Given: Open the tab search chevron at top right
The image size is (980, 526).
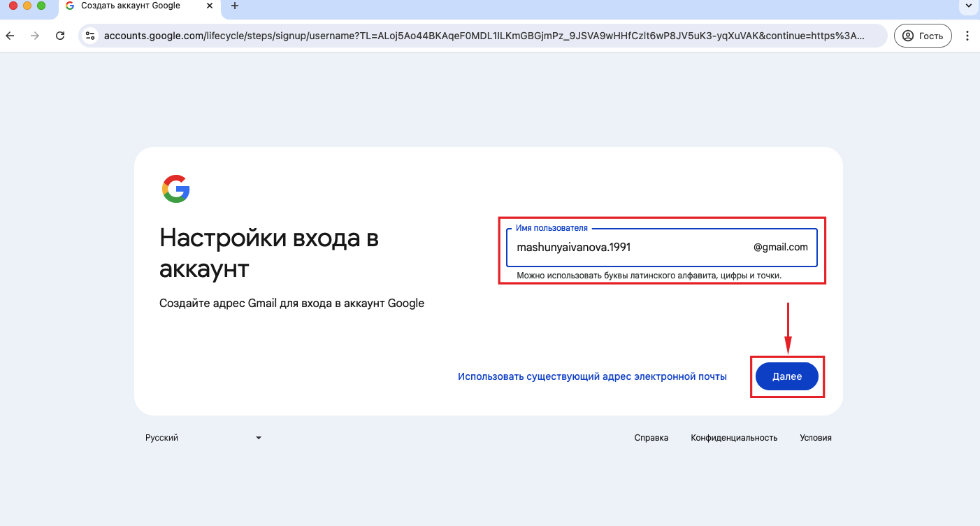Looking at the screenshot, I should [968, 6].
